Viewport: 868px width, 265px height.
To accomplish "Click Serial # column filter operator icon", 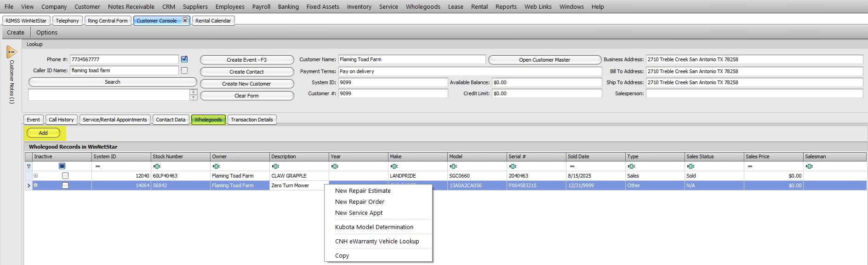I will [513, 166].
